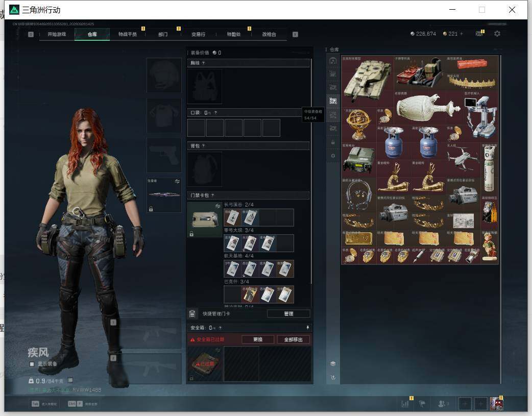Screen dimensions: 532x416
Task: Select the weapon parts crate item
Action: (x=419, y=73)
